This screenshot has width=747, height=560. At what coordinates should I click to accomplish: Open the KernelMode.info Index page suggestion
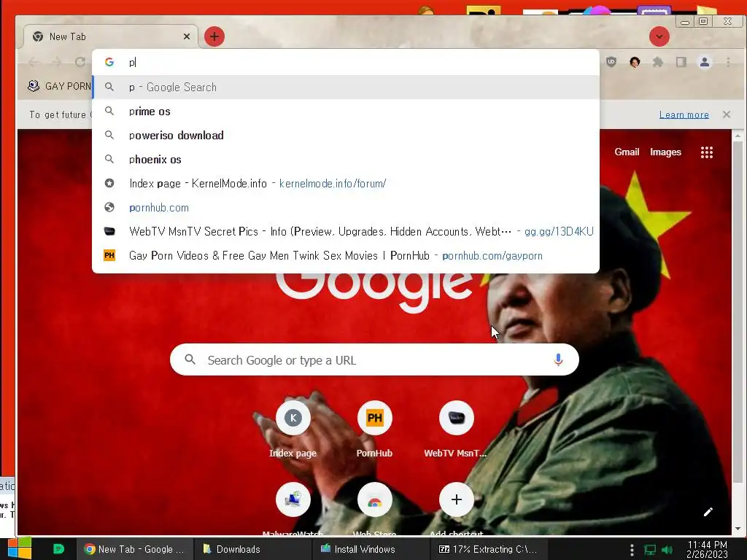345,183
